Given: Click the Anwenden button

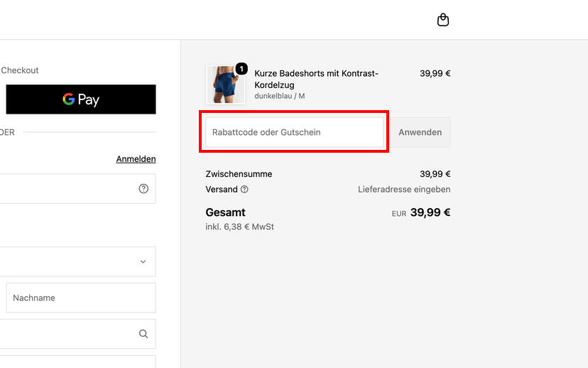Looking at the screenshot, I should tap(420, 132).
